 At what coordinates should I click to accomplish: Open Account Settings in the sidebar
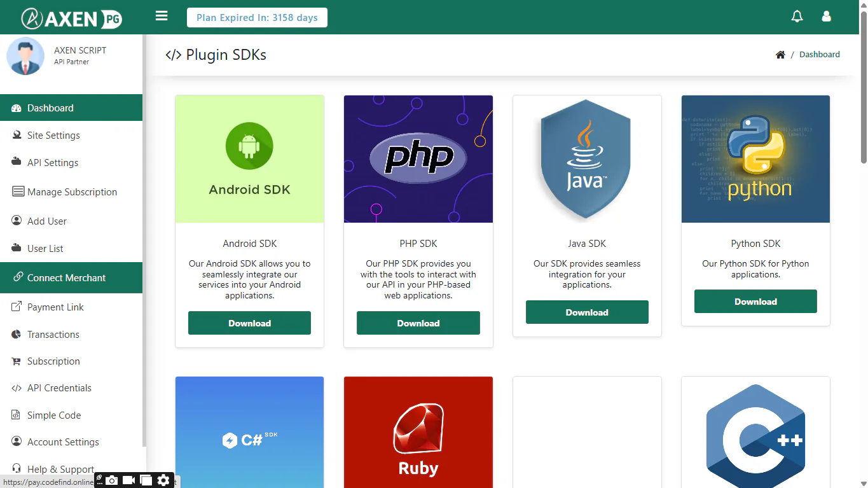coord(71,442)
